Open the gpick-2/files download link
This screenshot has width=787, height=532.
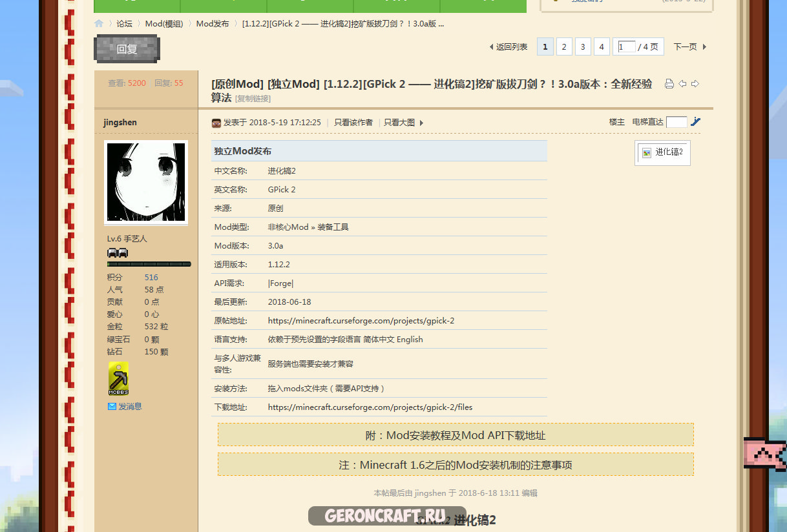pos(370,407)
